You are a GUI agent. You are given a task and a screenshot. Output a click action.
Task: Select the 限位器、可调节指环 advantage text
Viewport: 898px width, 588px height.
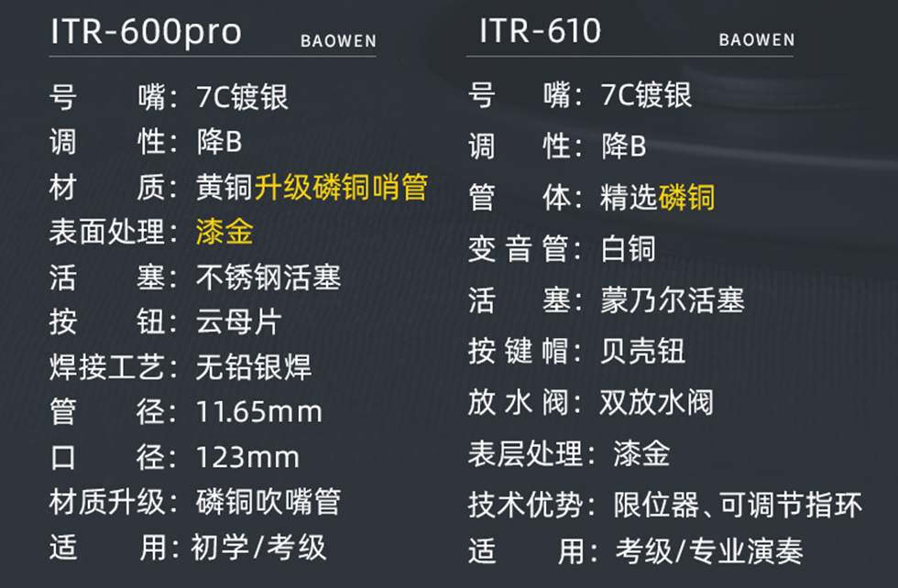pyautogui.click(x=738, y=505)
